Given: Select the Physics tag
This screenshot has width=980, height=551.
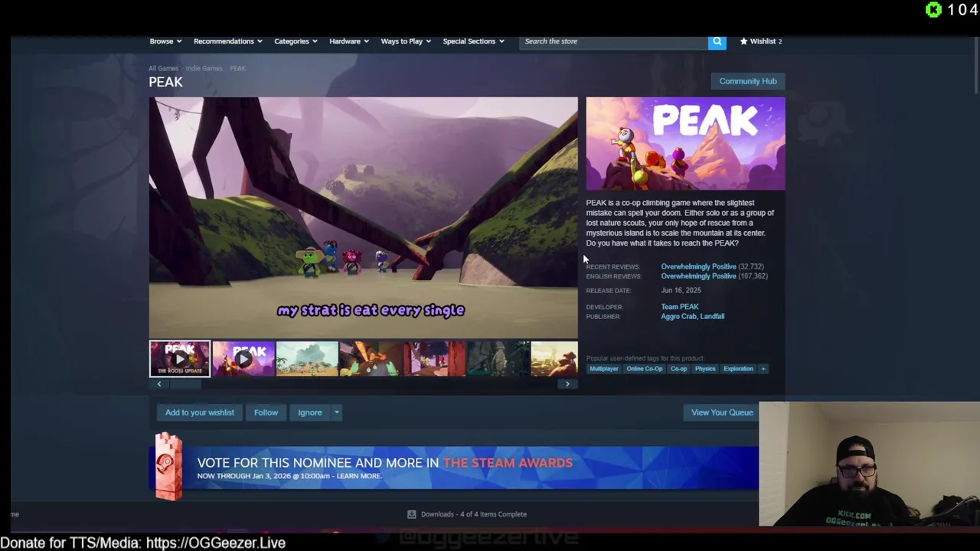Looking at the screenshot, I should 704,369.
